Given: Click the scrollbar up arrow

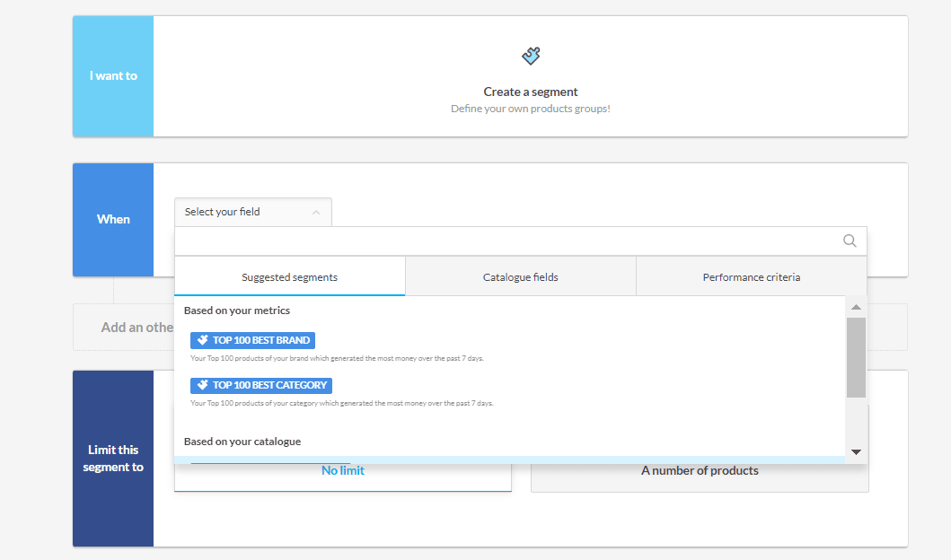Looking at the screenshot, I should pyautogui.click(x=856, y=307).
